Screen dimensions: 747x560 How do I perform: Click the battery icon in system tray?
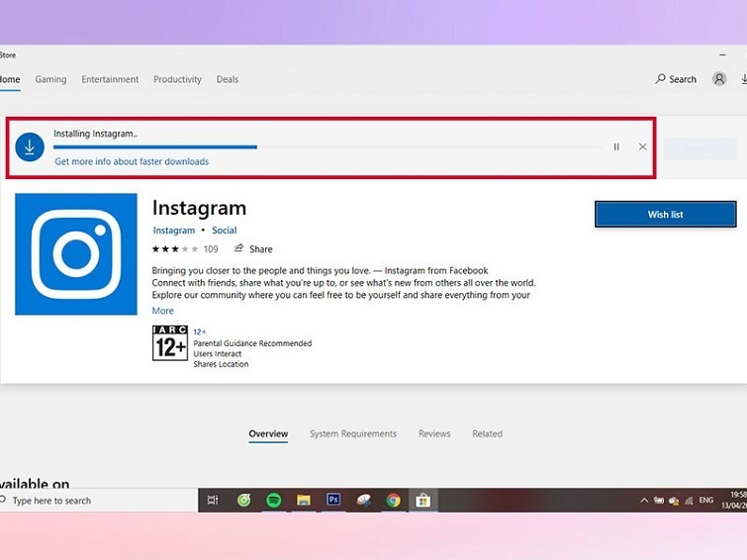pyautogui.click(x=659, y=501)
